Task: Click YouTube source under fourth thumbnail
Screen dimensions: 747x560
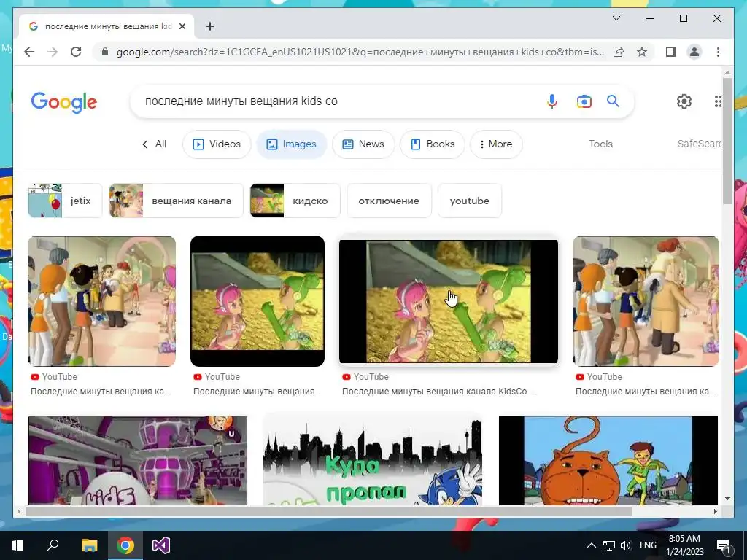Action: (x=599, y=377)
